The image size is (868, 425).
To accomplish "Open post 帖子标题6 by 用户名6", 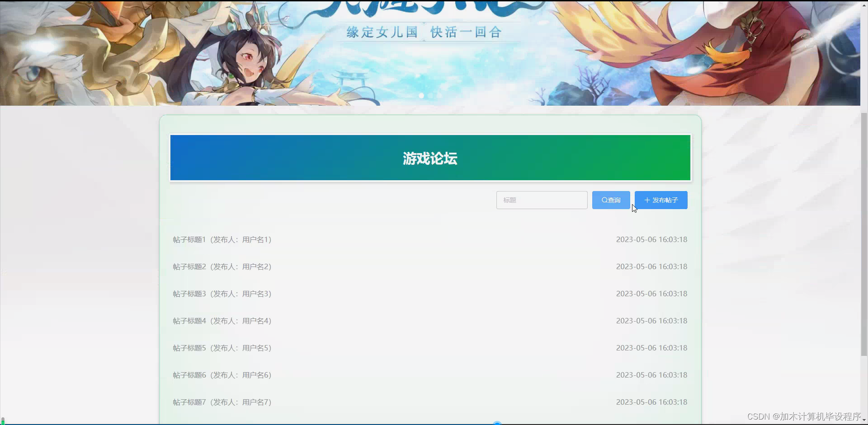I will click(222, 375).
